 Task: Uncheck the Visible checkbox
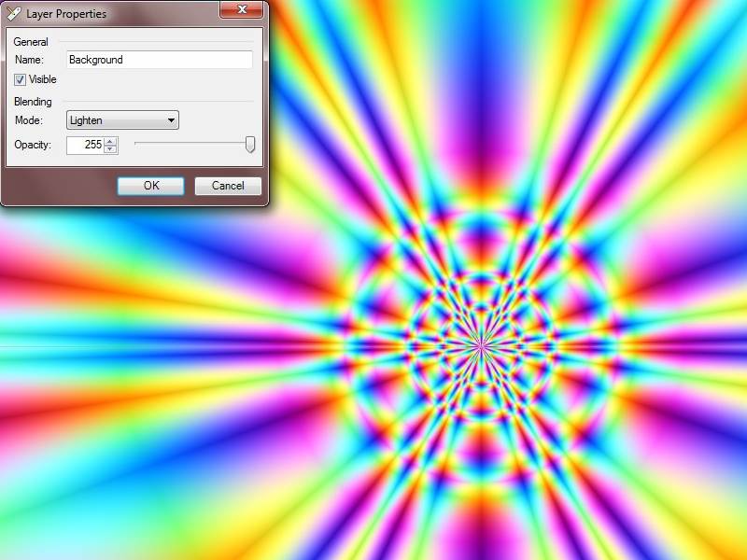click(20, 79)
